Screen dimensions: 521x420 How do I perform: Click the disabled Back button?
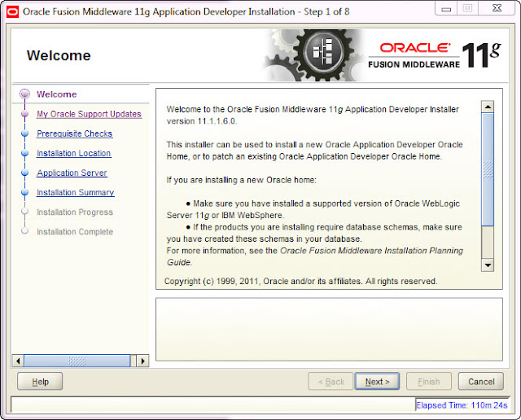tap(331, 382)
